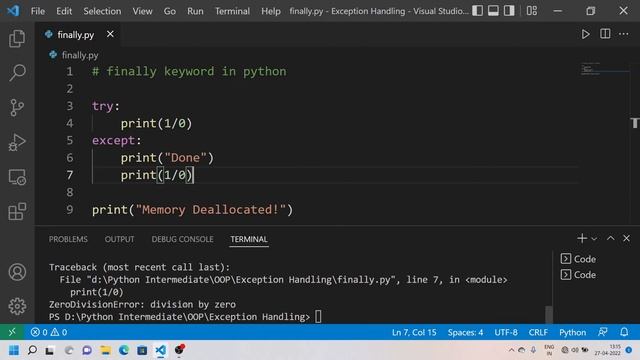Click line number 7 in the gutter

click(x=70, y=175)
